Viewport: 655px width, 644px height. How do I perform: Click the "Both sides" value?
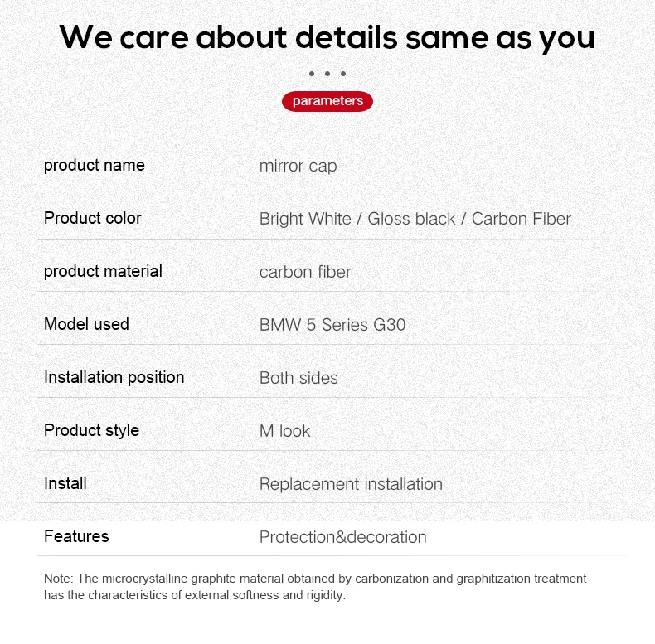pyautogui.click(x=298, y=378)
